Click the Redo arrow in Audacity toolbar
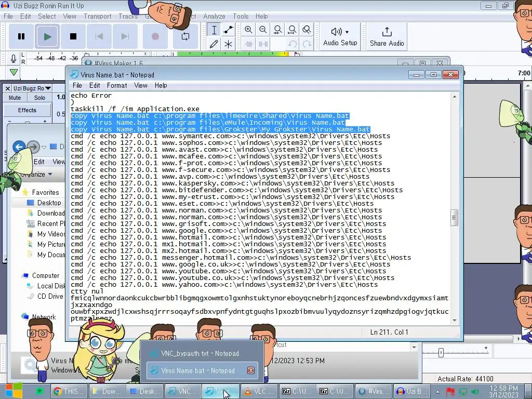Screen dimensions: 532x399 307,44
